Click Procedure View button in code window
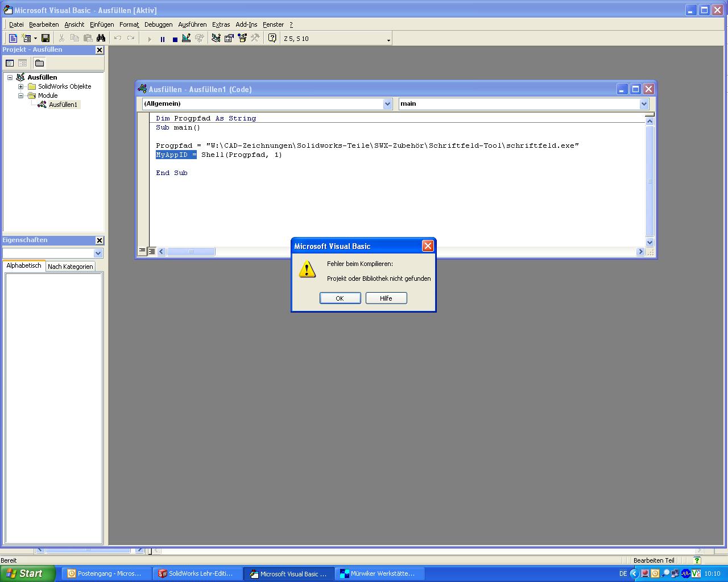This screenshot has width=728, height=582. [142, 251]
